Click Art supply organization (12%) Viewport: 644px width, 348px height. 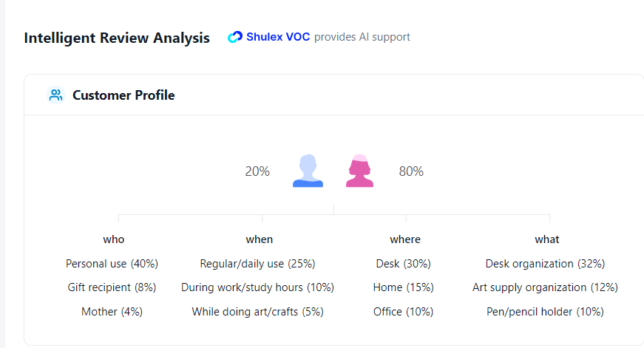545,287
